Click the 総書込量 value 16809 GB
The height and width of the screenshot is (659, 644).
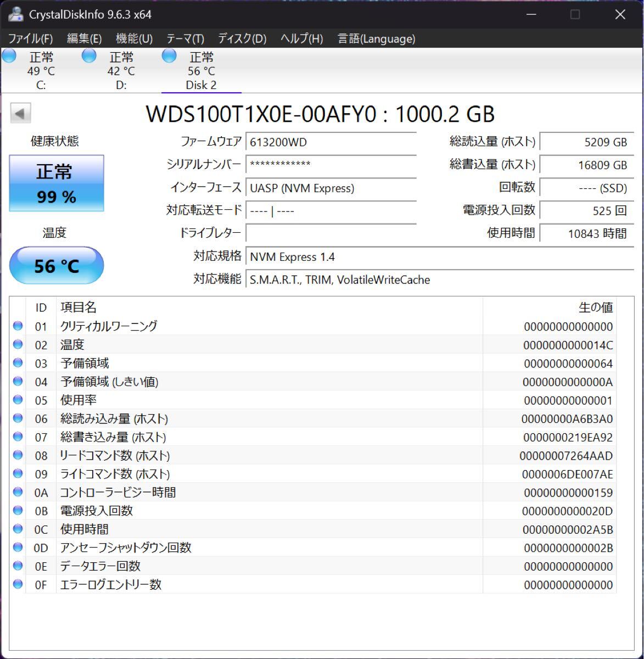point(587,164)
